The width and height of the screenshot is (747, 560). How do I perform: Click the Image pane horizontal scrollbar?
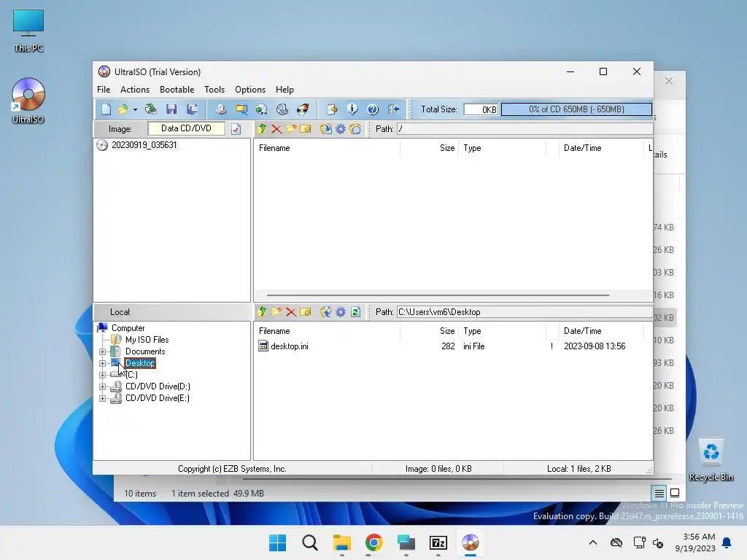pyautogui.click(x=438, y=295)
